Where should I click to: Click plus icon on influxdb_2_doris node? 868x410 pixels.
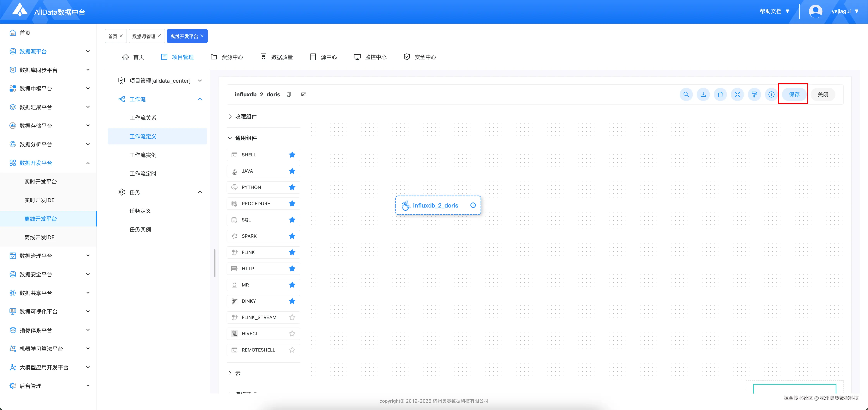pos(473,205)
